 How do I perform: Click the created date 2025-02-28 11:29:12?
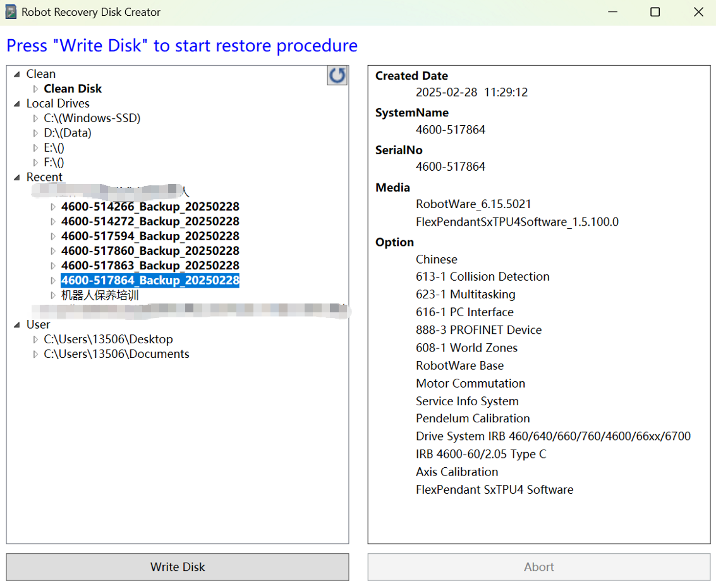[471, 92]
